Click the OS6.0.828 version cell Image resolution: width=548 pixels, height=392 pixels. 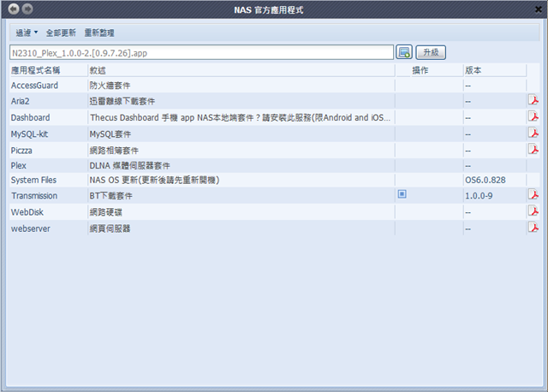(485, 180)
